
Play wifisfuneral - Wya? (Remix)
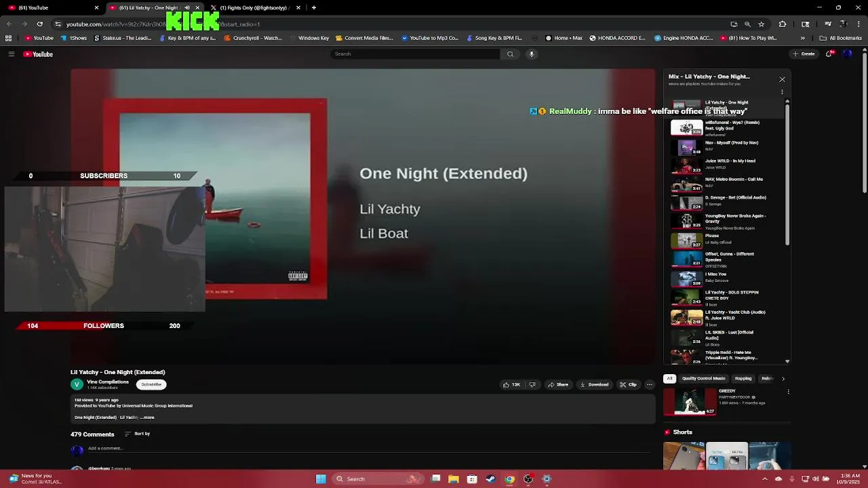726,127
